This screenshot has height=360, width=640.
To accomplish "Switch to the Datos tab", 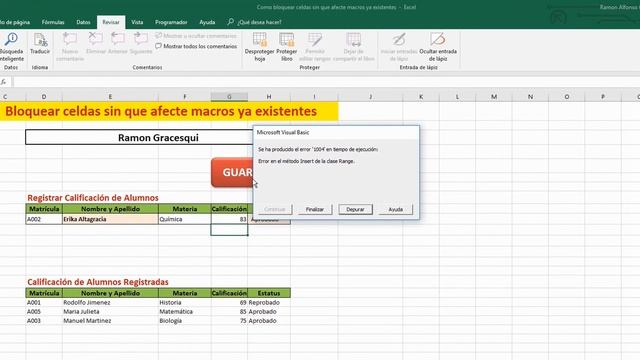I will tap(83, 22).
